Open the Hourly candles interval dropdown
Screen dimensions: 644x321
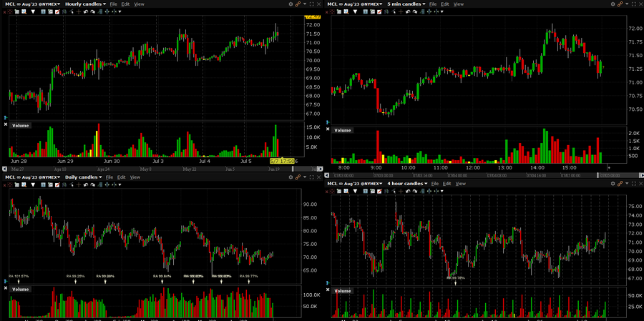tap(85, 4)
